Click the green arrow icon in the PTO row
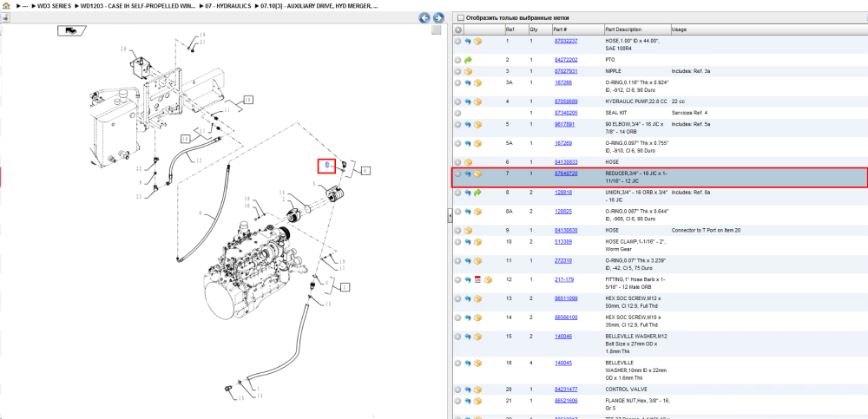 (468, 60)
